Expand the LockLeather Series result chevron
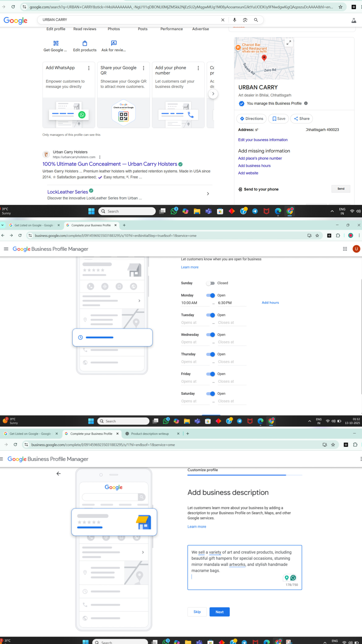Screen dimensions: 362x644 pos(208,194)
